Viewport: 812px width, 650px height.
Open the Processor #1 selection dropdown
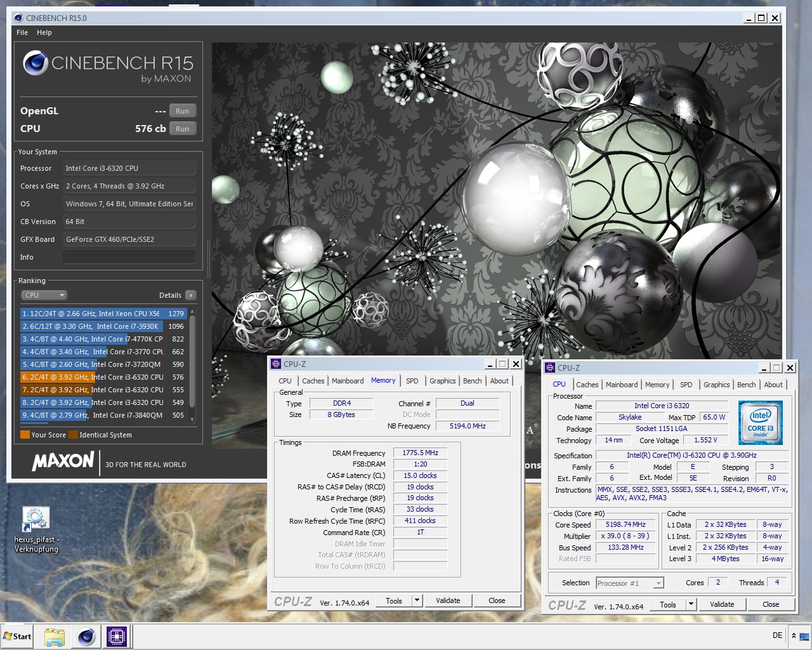pos(630,583)
